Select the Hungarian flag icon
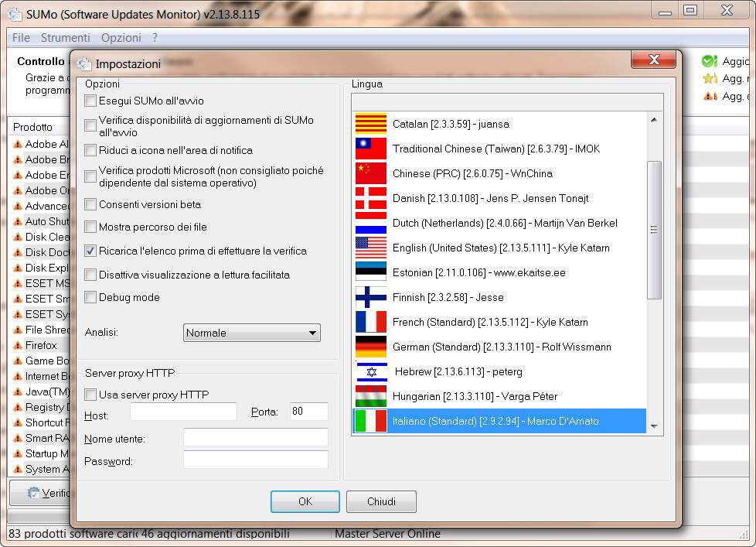756x547 pixels. click(x=371, y=396)
